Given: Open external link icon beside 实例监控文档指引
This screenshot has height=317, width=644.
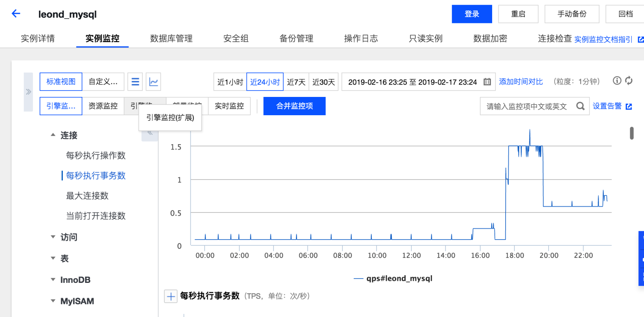Looking at the screenshot, I should pos(640,39).
